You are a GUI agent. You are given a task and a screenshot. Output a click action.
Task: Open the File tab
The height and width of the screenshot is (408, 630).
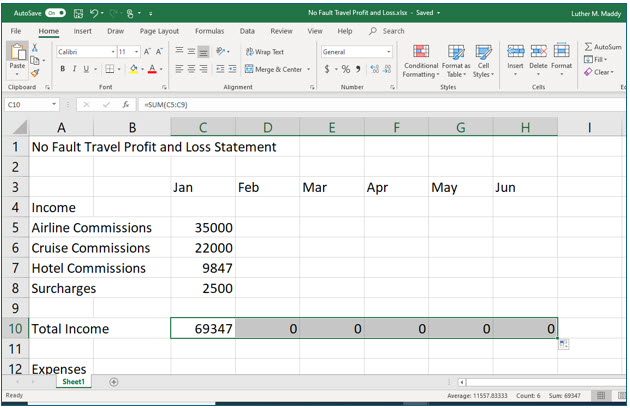[x=16, y=31]
